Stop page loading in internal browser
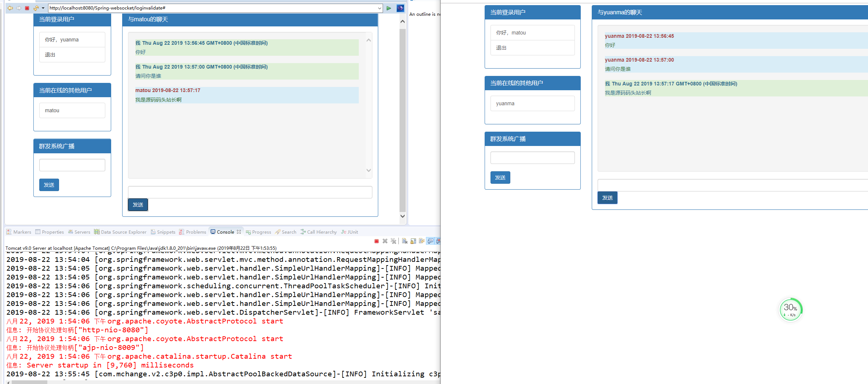The width and height of the screenshot is (868, 384). point(27,8)
